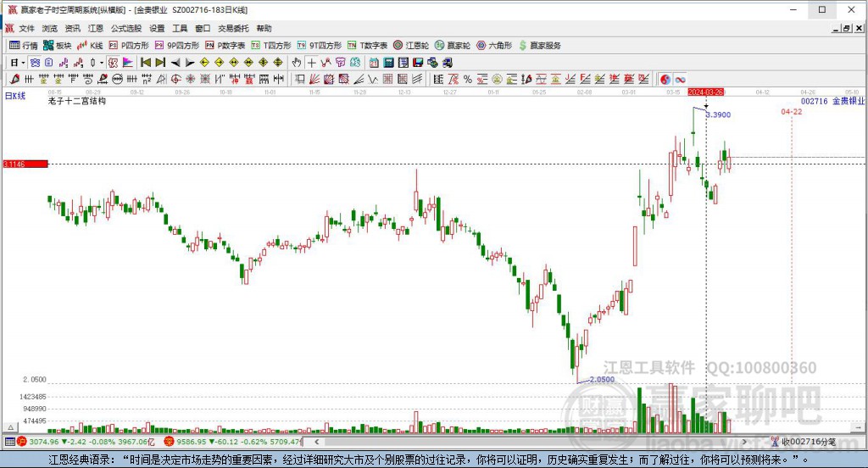Viewport: 868px width, 468px height.
Task: Open the 窗口 menu
Action: [x=203, y=28]
